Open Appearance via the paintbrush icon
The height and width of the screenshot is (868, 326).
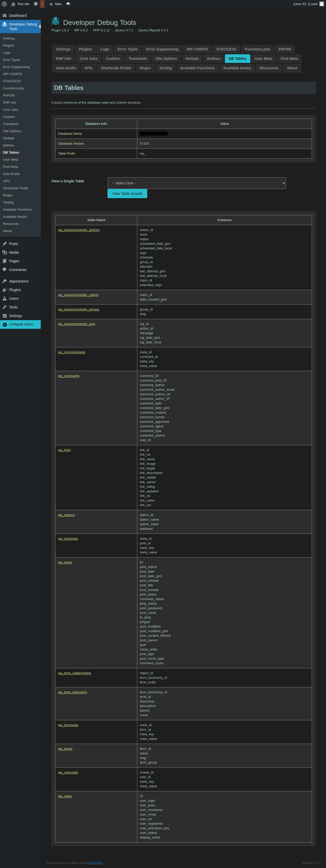pyautogui.click(x=4, y=281)
